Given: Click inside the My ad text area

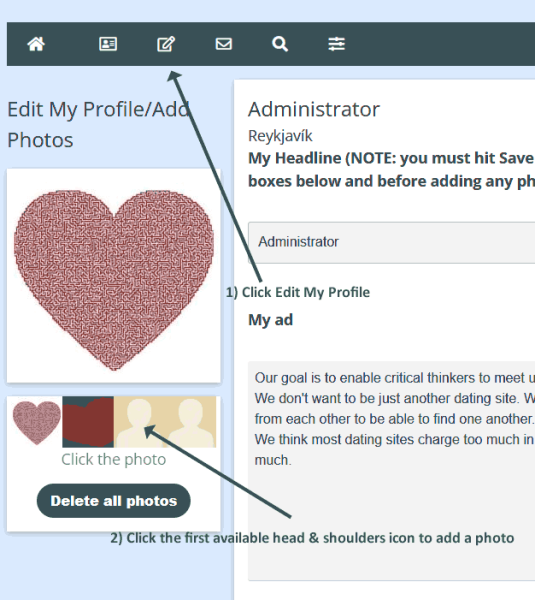Looking at the screenshot, I should point(391,471).
